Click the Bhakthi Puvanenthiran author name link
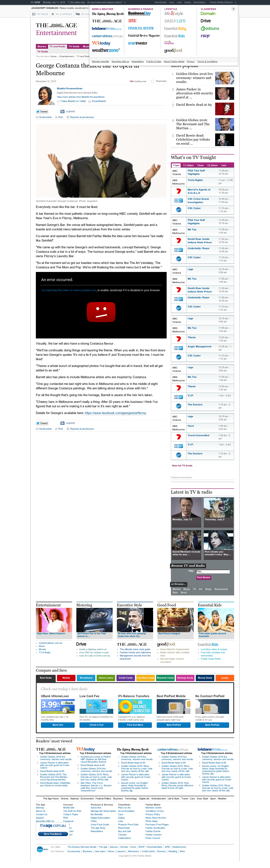Image resolution: width=270 pixels, height=868 pixels. click(x=70, y=89)
